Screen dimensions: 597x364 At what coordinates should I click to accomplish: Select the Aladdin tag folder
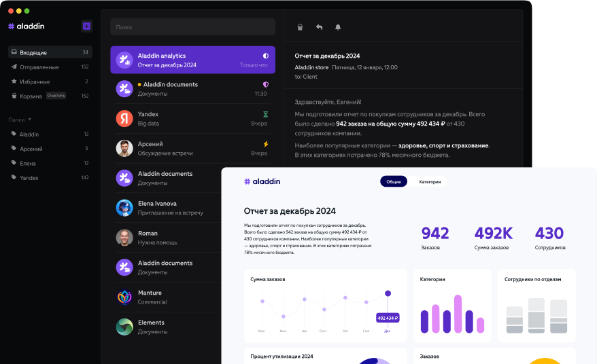(50, 134)
